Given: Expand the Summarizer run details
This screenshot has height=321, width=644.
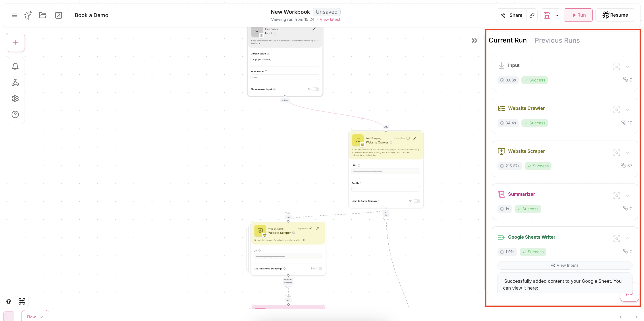Looking at the screenshot, I should pos(627,195).
